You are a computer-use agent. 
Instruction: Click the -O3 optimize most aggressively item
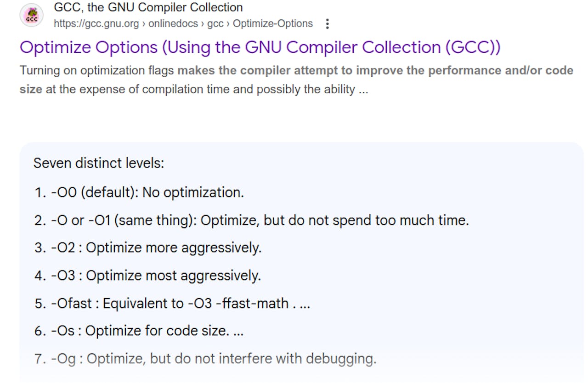156,276
